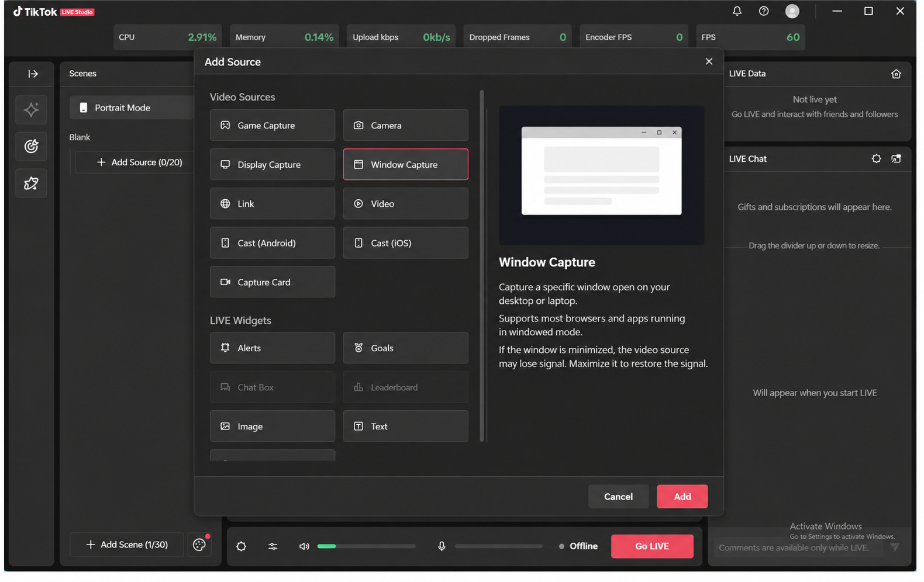This screenshot has width=924, height=582.
Task: Select Cast (Android) source
Action: 273,243
